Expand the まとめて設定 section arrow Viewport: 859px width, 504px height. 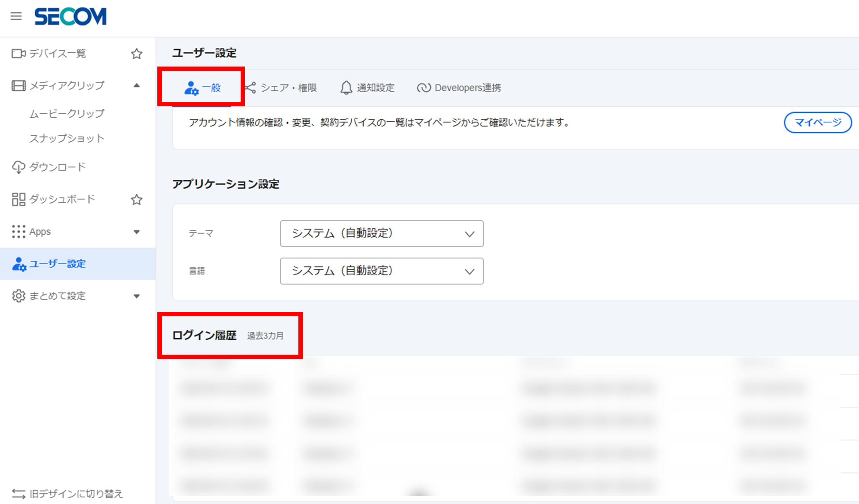coord(137,296)
